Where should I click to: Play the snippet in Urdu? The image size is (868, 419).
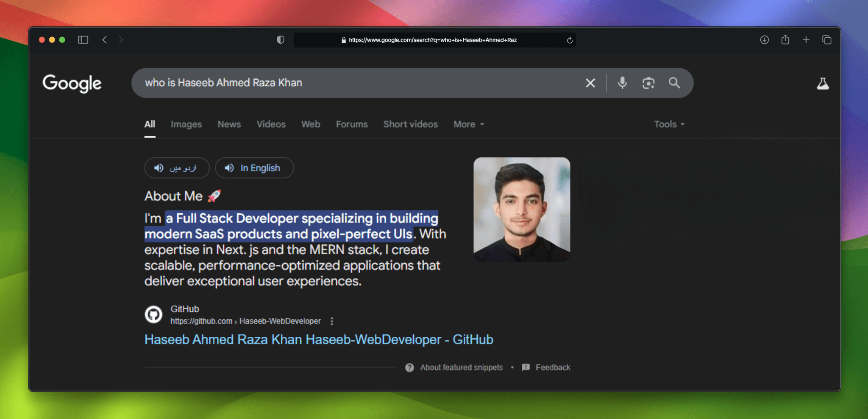(x=177, y=168)
